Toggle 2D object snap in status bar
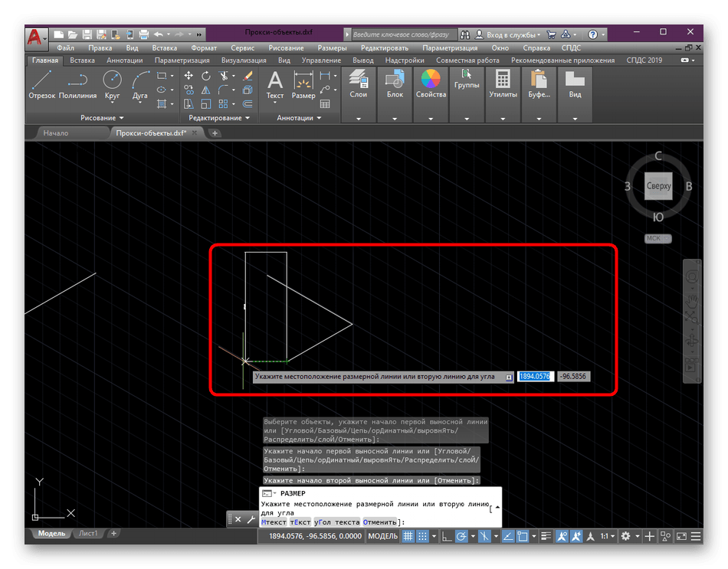The image size is (728, 569). pos(523,537)
